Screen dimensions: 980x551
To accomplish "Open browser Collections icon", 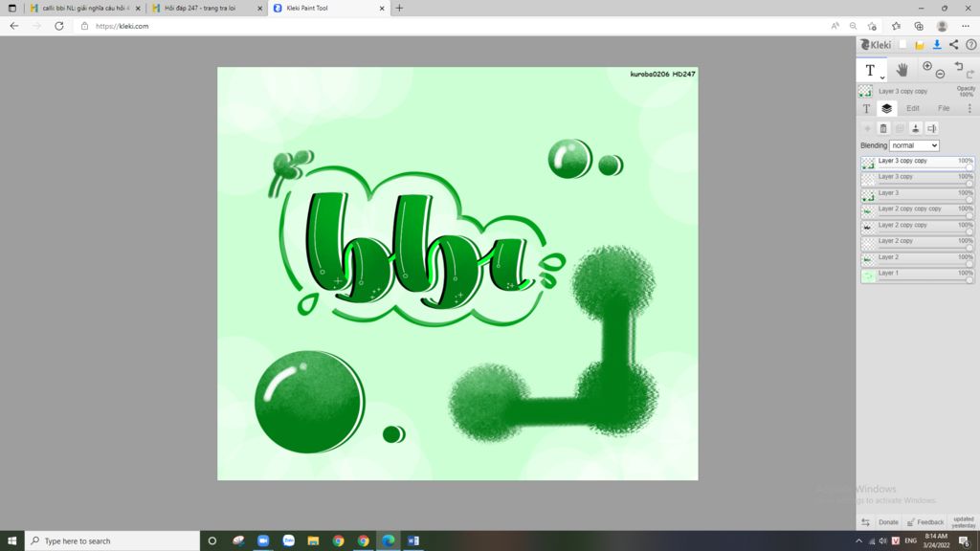I will (x=919, y=26).
